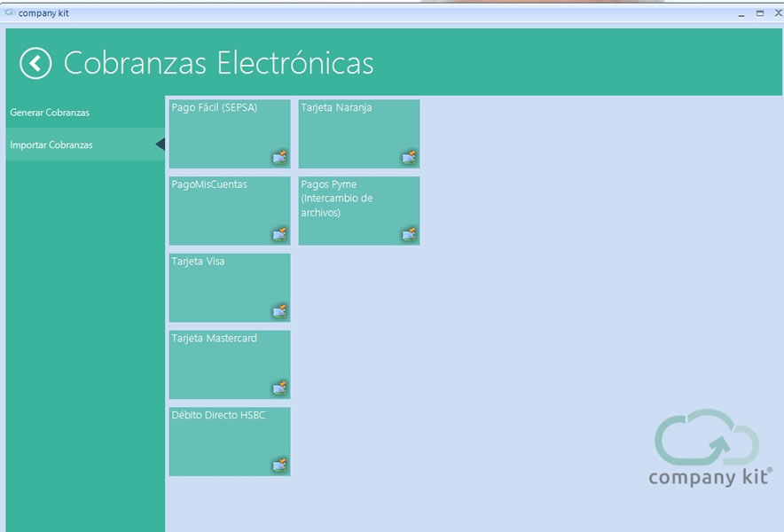Select Importar Cobranzas in sidebar
Viewport: 784px width, 532px height.
point(85,145)
